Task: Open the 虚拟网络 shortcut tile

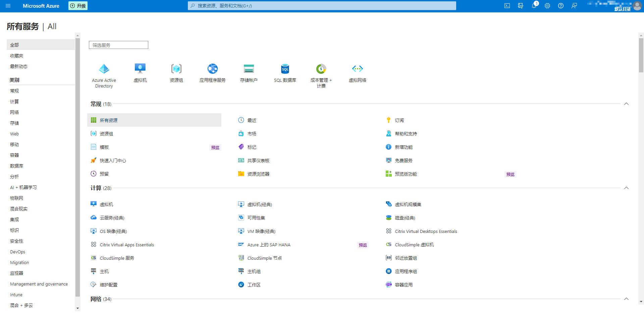Action: (x=358, y=73)
